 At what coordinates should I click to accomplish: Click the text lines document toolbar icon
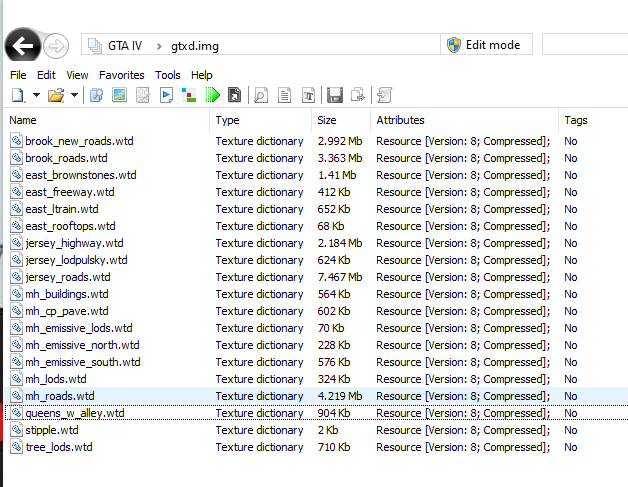[284, 95]
